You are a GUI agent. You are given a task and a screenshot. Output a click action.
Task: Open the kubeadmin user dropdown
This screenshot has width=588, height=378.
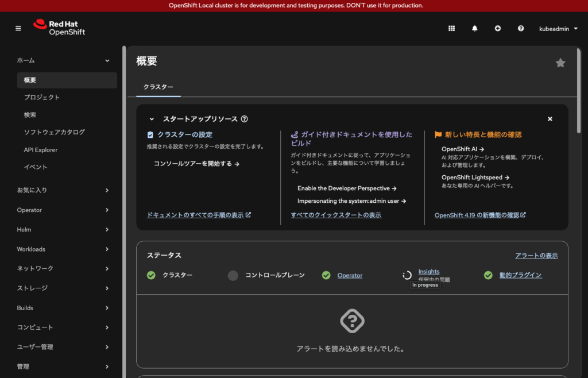[x=558, y=28]
